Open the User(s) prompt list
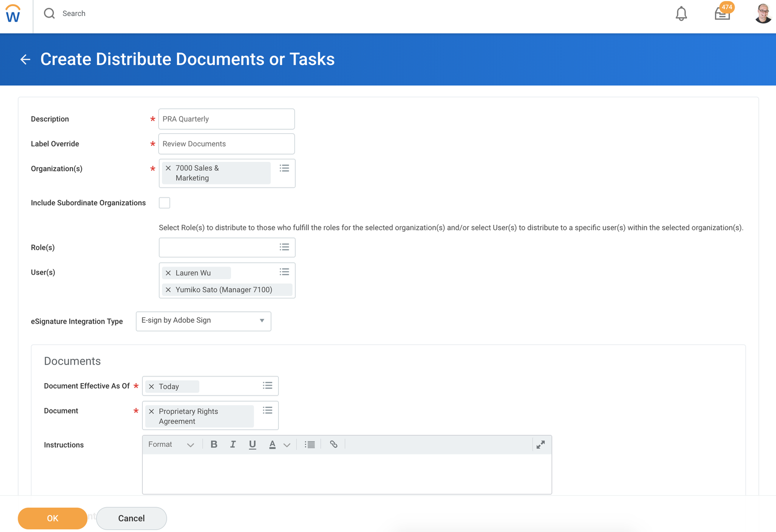The width and height of the screenshot is (776, 532). 284,271
